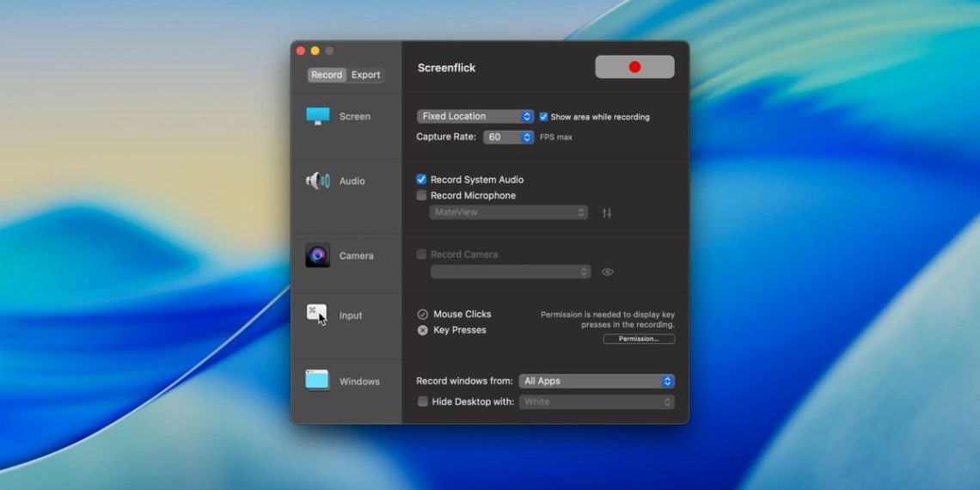Open microphone audio levels mixer icon
Image resolution: width=980 pixels, height=490 pixels.
pos(607,213)
